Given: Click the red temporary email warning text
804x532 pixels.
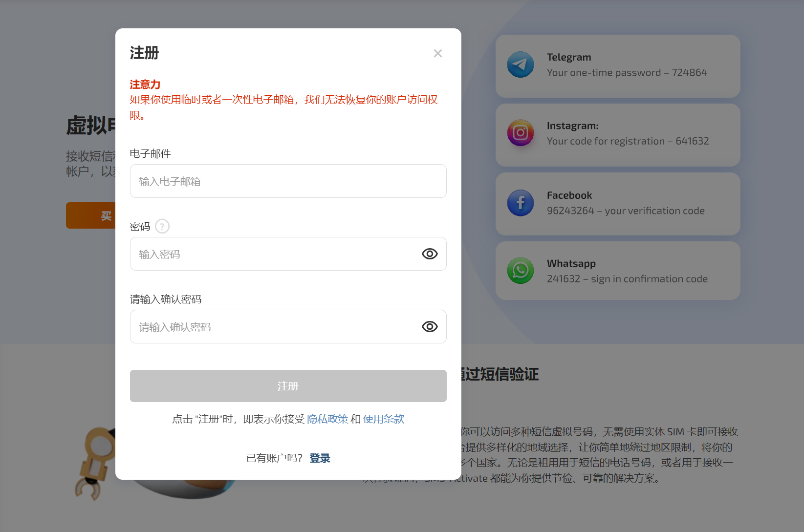Looking at the screenshot, I should click(283, 107).
